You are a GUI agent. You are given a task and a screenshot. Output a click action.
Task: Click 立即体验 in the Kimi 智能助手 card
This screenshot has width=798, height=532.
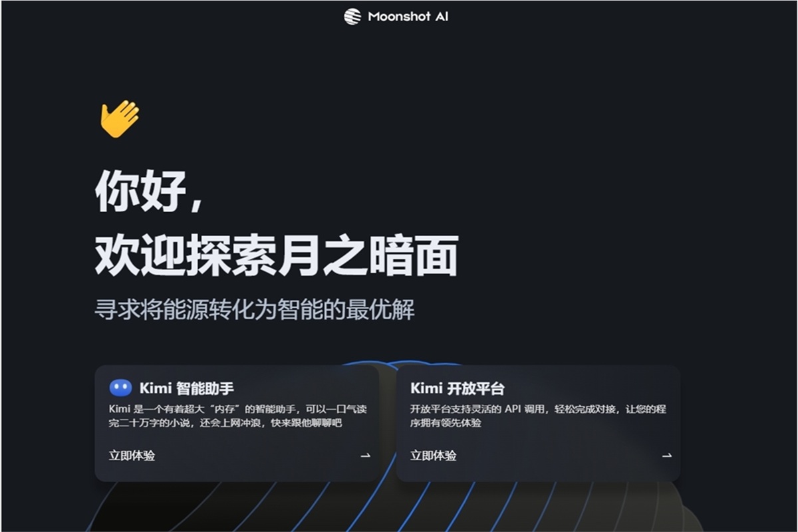pyautogui.click(x=132, y=456)
